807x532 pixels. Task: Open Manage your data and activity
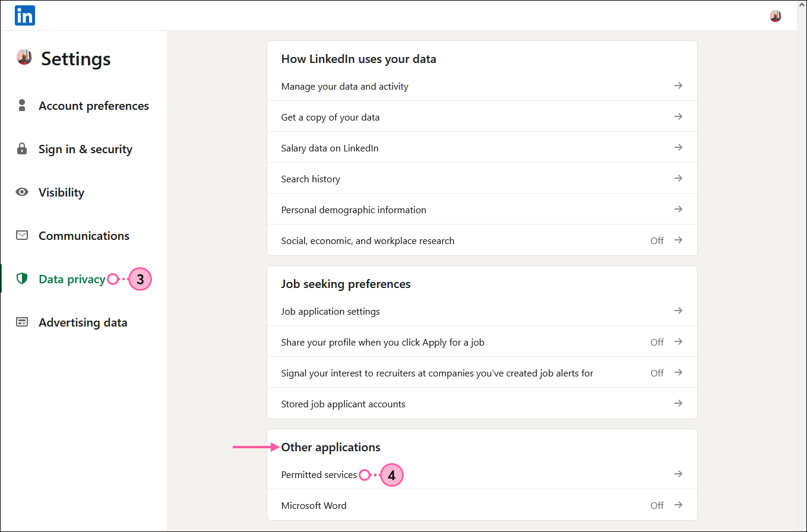482,86
